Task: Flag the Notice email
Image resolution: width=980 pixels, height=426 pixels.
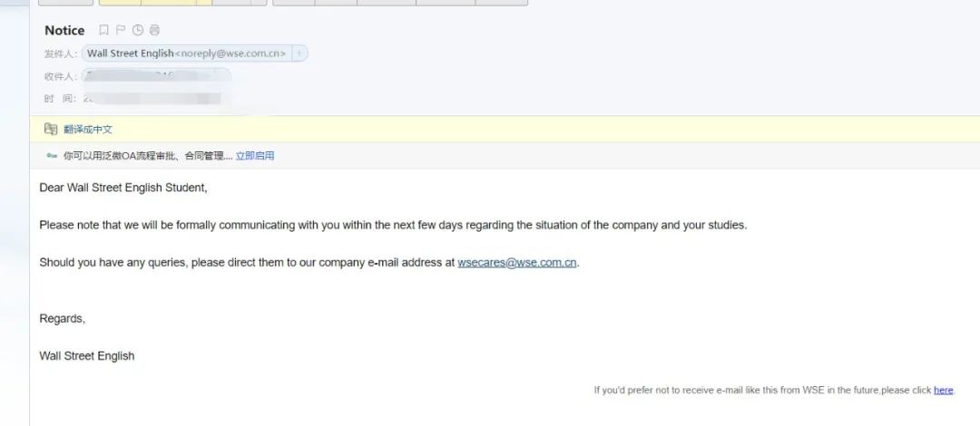Action: pos(121,31)
